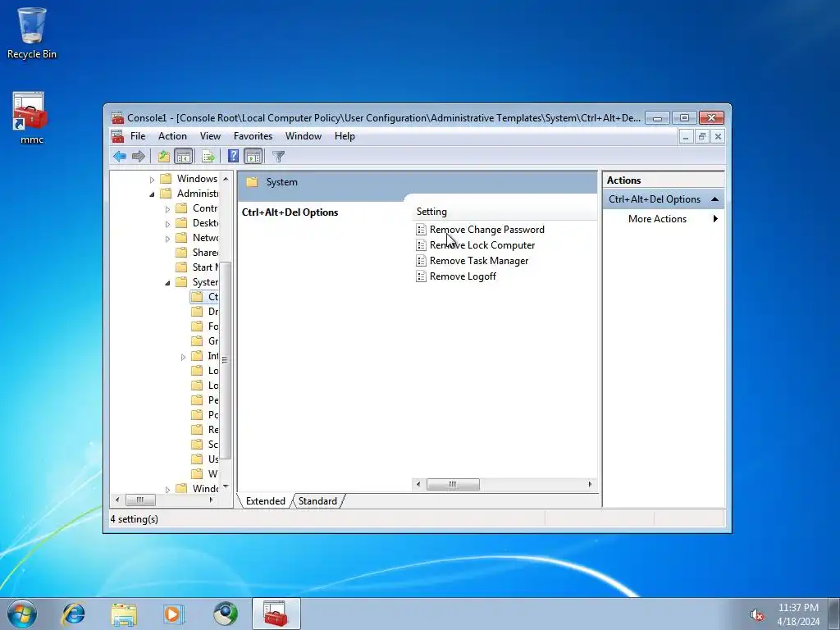Expand the Internet Communication tree node arrow
The width and height of the screenshot is (840, 630).
pos(183,356)
